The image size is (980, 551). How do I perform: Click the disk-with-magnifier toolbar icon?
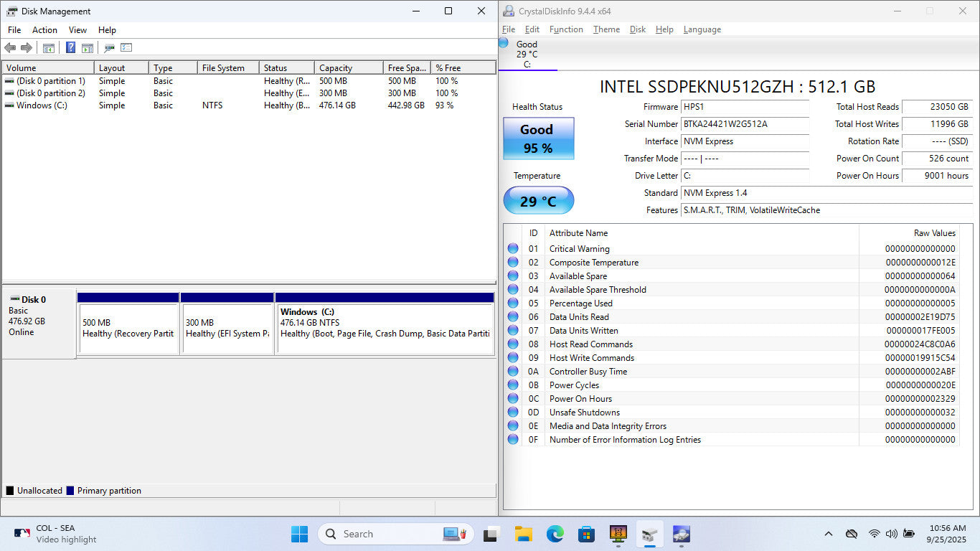tap(109, 48)
